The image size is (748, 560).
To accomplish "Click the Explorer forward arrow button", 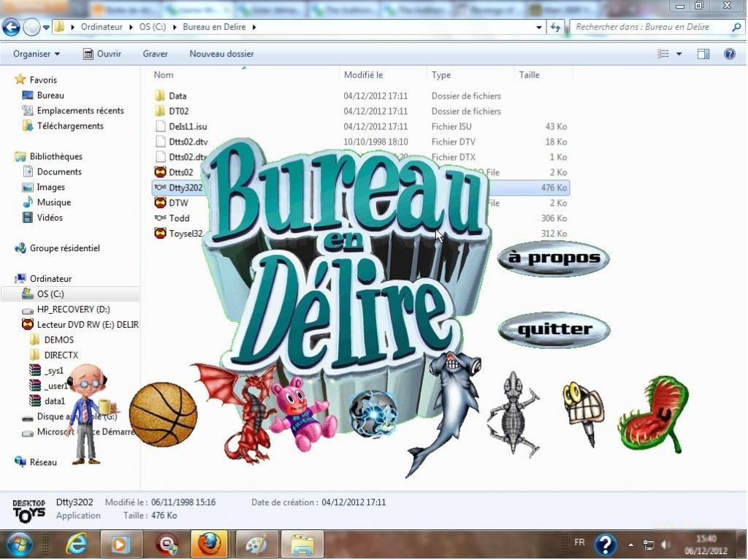I will [31, 27].
